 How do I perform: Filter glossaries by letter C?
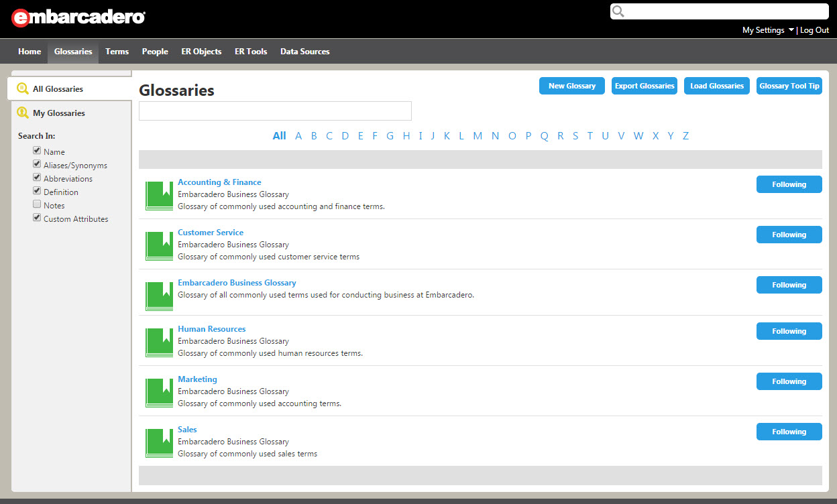(329, 136)
